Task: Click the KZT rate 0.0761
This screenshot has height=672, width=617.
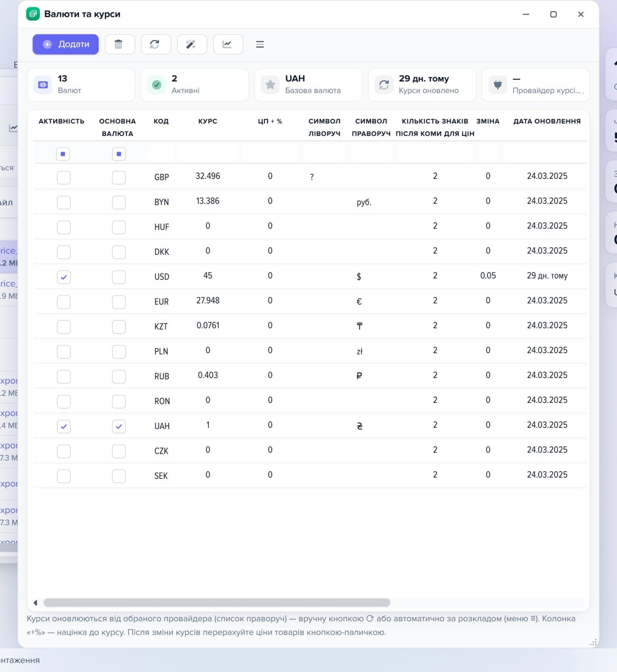Action: click(208, 325)
